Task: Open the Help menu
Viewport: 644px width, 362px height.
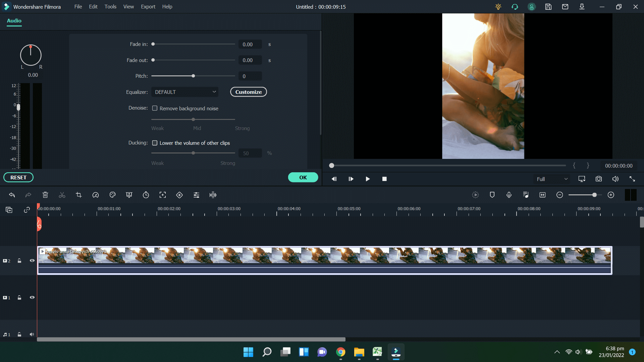Action: [x=167, y=7]
